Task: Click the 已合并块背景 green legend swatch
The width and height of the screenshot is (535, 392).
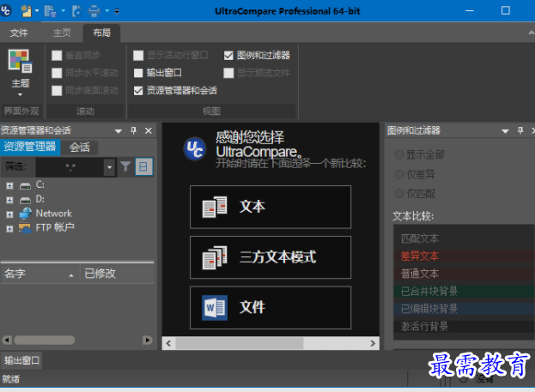Action: 465,292
